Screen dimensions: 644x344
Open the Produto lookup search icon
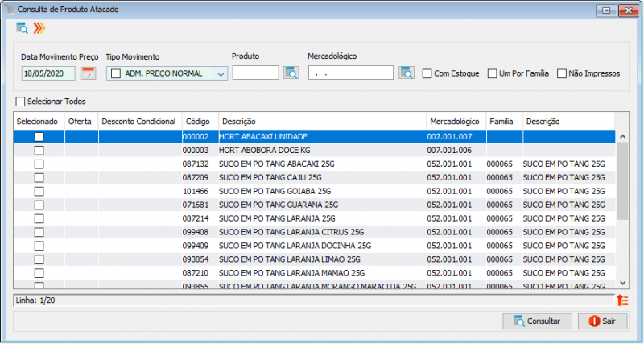point(291,73)
